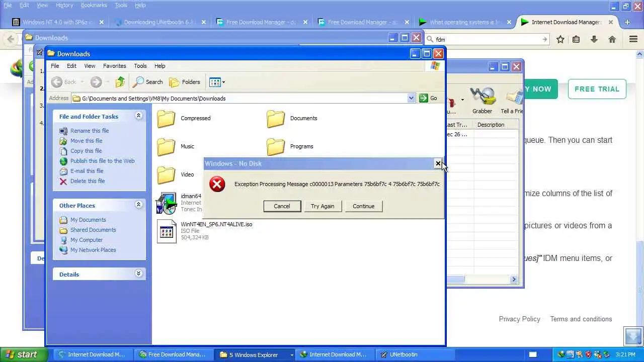Click the Go button by Address bar
The height and width of the screenshot is (362, 644).
point(428,99)
